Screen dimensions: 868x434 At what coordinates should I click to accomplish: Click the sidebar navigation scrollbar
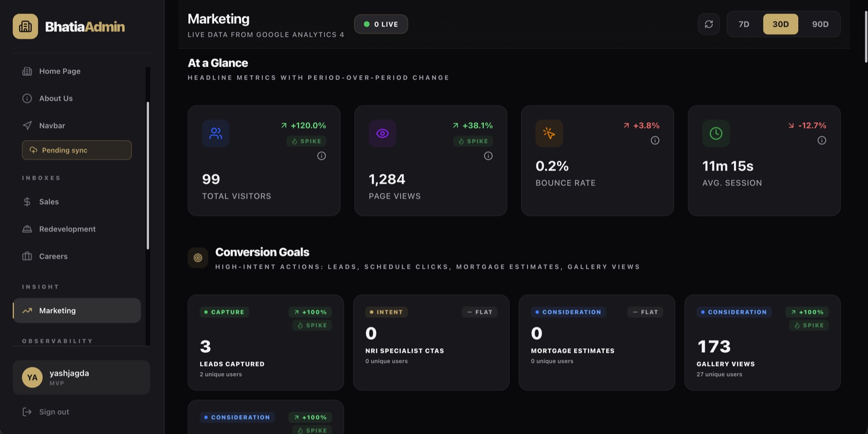[x=148, y=176]
